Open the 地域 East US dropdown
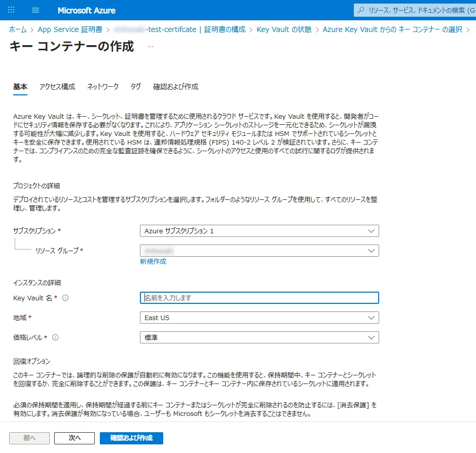Image resolution: width=476 pixels, height=453 pixels. point(259,318)
